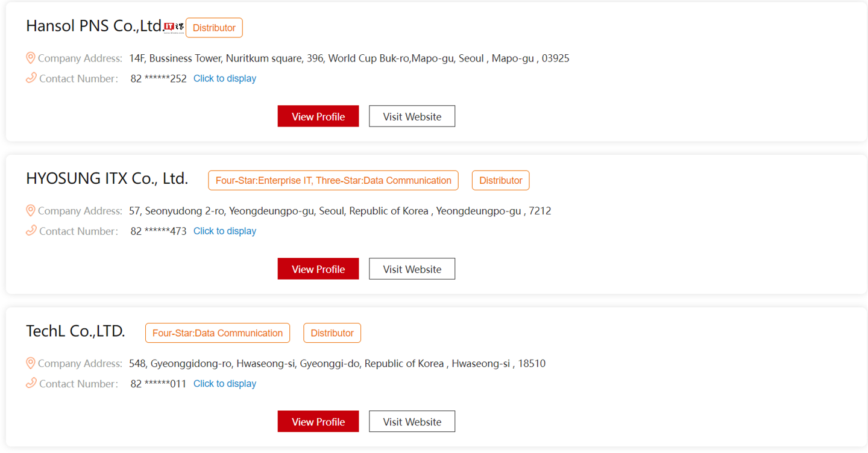The image size is (868, 453).
Task: Reveal Hansol PNS contact number
Action: point(225,78)
